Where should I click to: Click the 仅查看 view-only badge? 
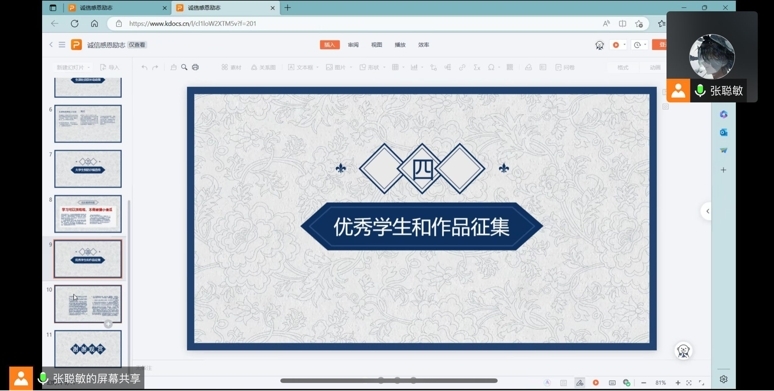point(137,44)
